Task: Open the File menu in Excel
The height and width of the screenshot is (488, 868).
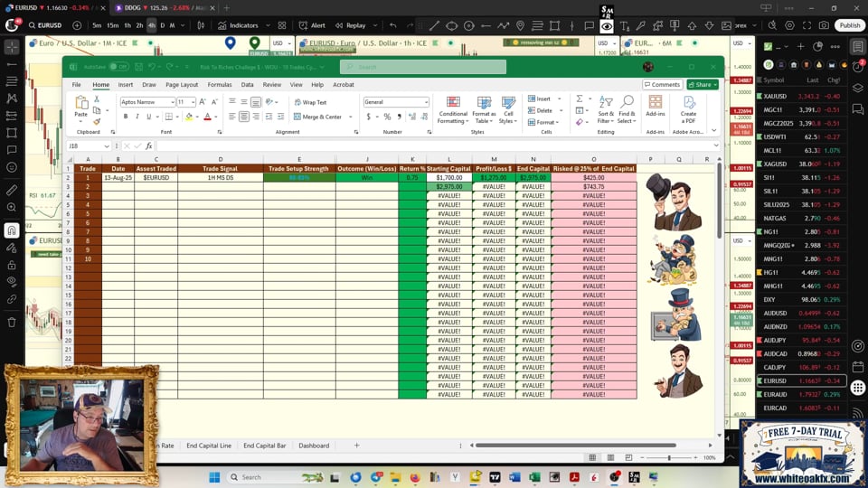Action: [76, 85]
